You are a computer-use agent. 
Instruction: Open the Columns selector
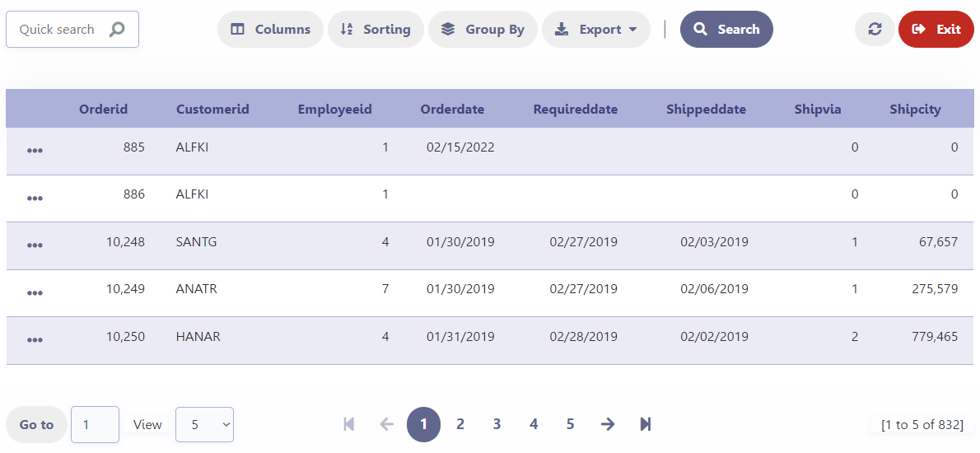click(x=270, y=29)
